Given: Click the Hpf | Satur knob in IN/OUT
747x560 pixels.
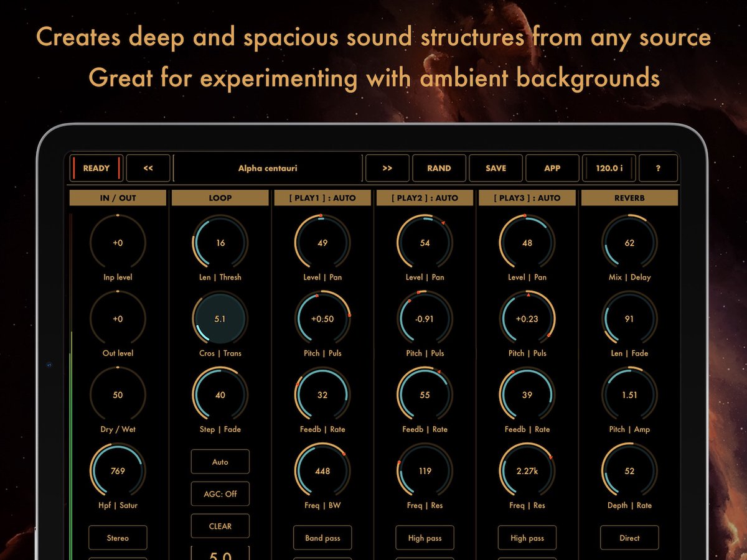Looking at the screenshot, I should [118, 471].
